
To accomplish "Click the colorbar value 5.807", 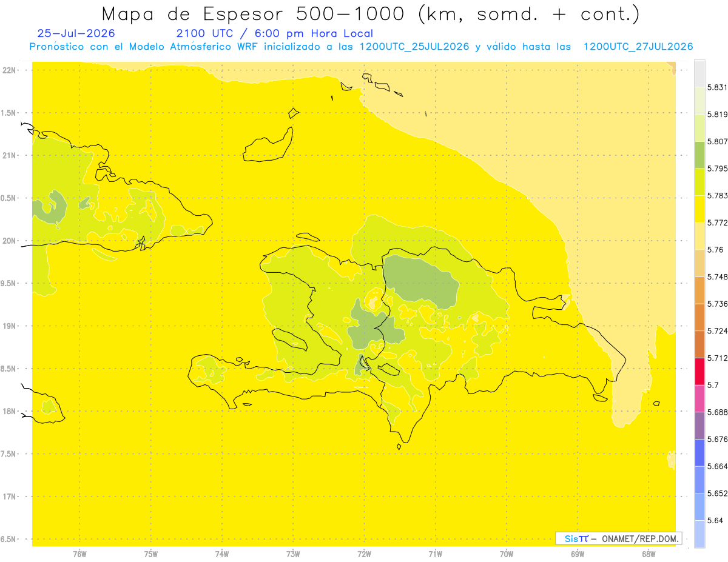I will (718, 141).
